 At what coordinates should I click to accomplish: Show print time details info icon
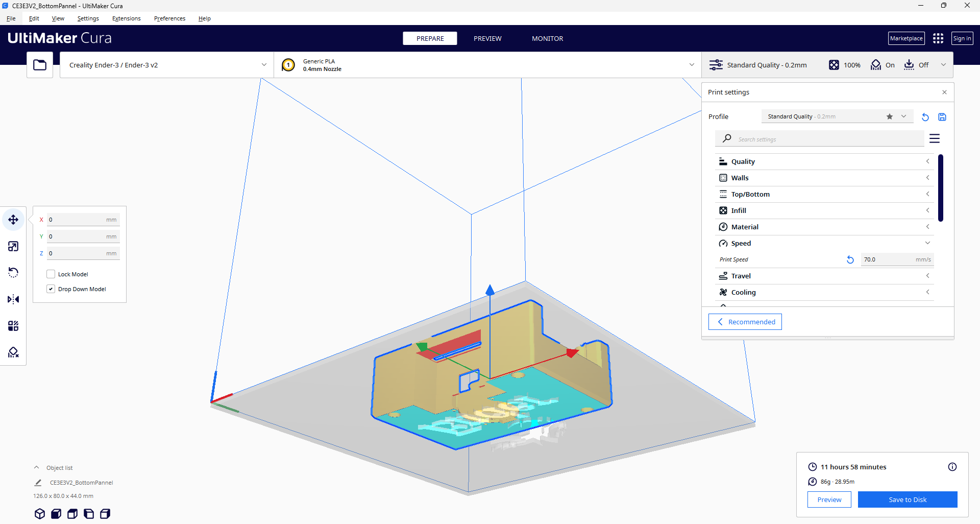952,467
